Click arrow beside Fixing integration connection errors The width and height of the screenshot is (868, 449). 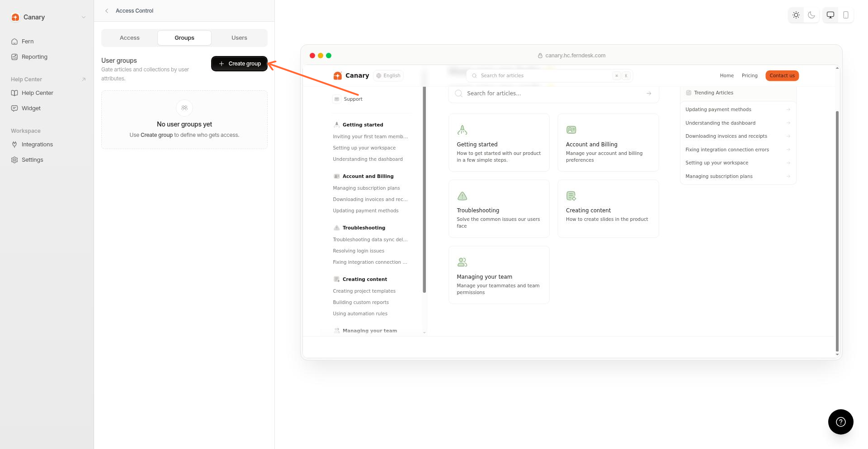[x=788, y=150]
